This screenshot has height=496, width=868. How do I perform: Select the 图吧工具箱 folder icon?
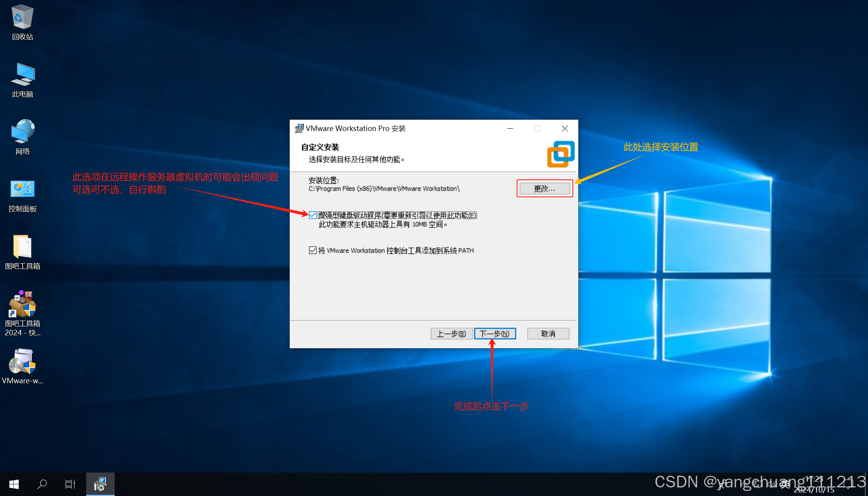23,252
